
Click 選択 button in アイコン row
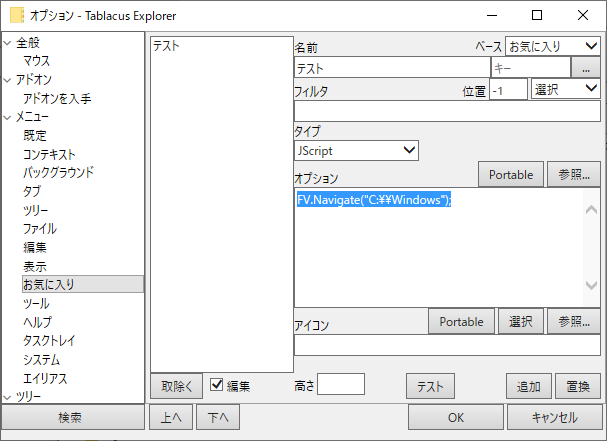click(521, 321)
